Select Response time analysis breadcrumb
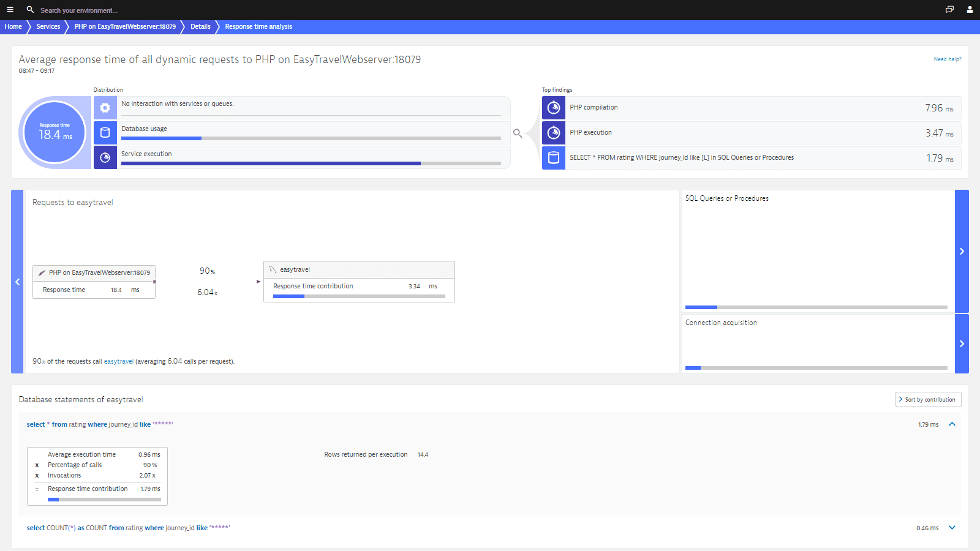The image size is (980, 551). click(x=258, y=27)
